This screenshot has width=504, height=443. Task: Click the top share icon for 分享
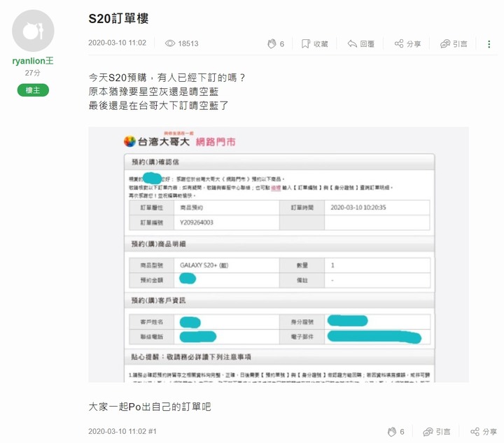[399, 43]
